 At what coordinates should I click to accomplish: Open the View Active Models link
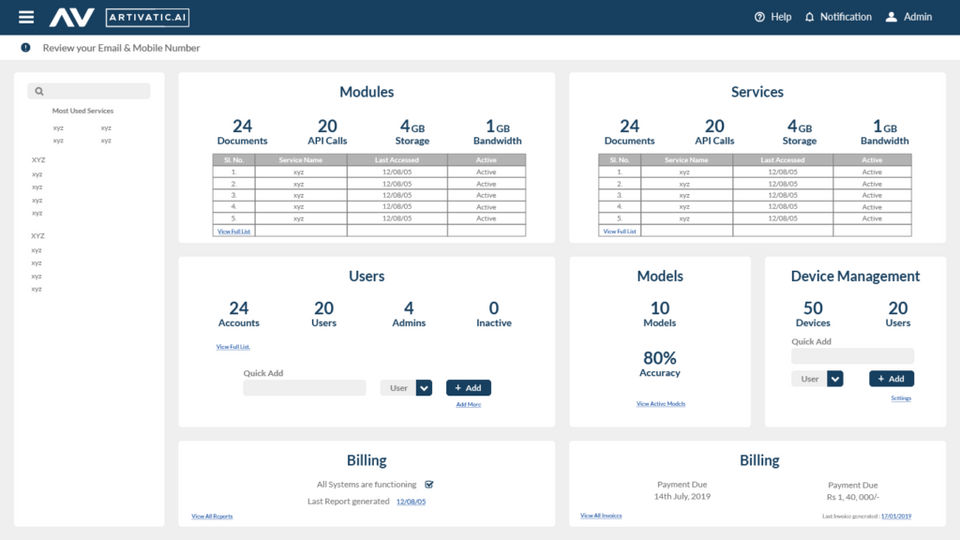click(661, 403)
